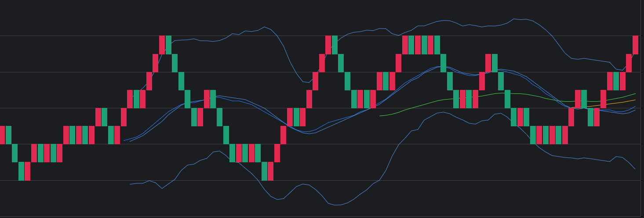Click the left starting point of green line

tap(380, 116)
